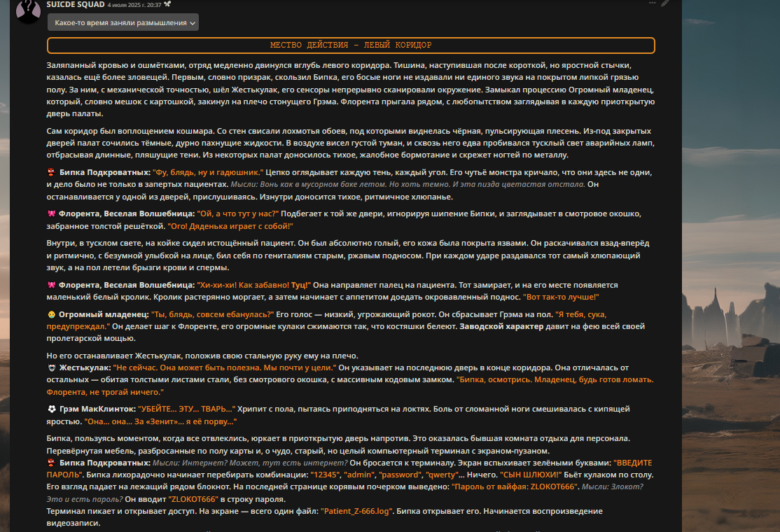Click the quote 'УБЕЙТЕ... ЭТУ... ТВАРЬ...'

(186, 409)
